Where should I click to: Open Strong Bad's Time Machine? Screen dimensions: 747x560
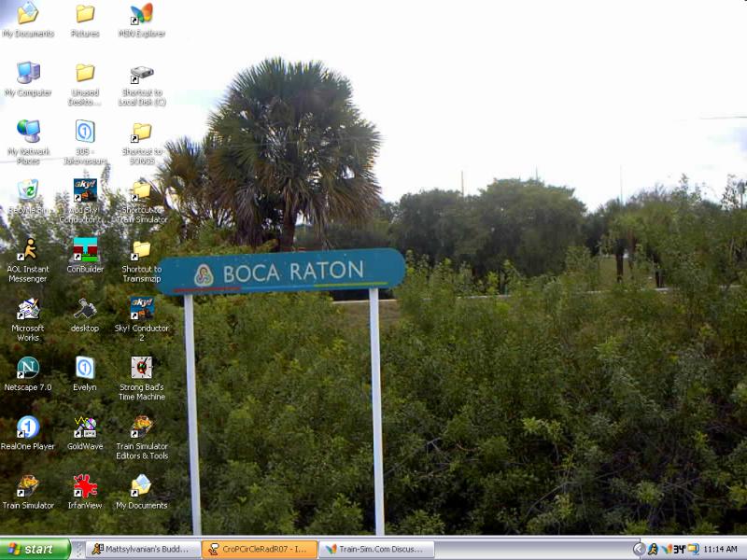point(142,378)
